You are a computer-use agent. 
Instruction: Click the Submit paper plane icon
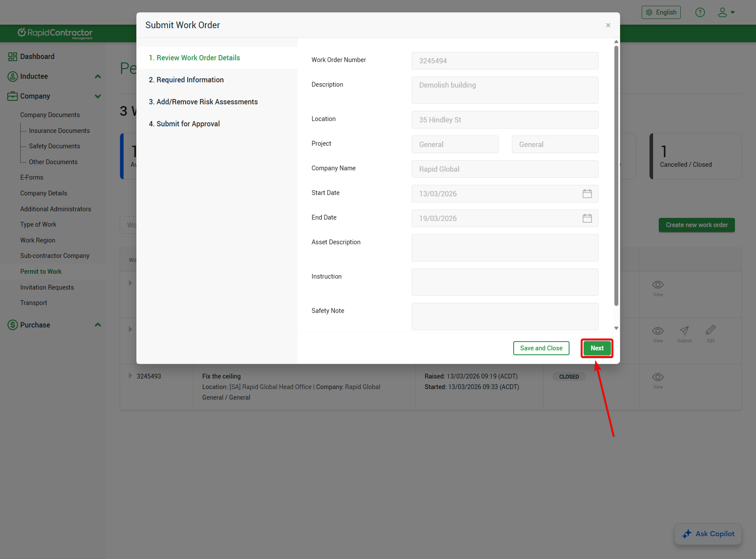tap(684, 331)
